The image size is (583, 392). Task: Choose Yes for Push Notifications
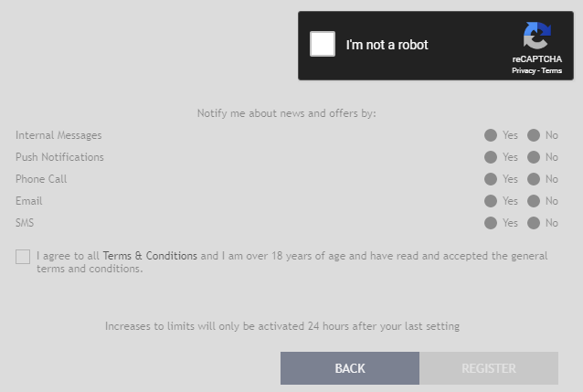click(491, 157)
